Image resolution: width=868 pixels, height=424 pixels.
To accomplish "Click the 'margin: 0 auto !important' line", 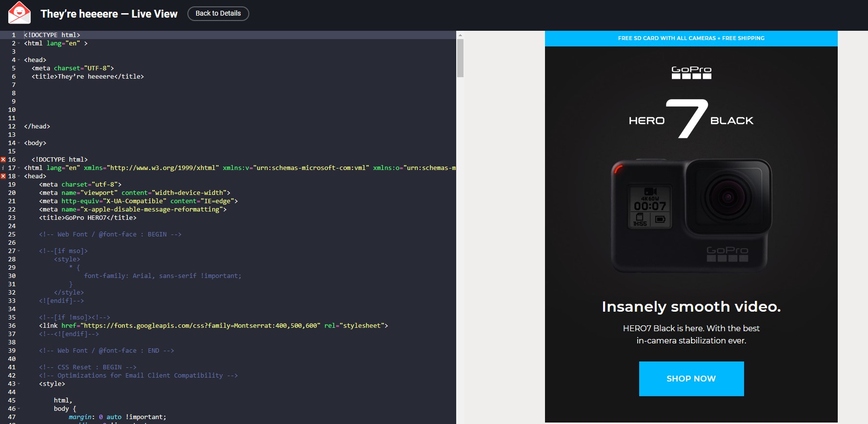I will (117, 417).
